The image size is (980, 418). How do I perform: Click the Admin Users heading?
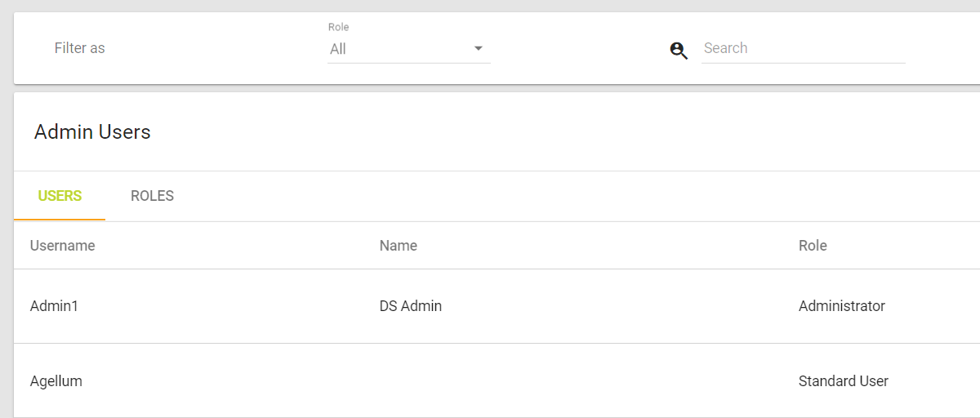point(92,131)
